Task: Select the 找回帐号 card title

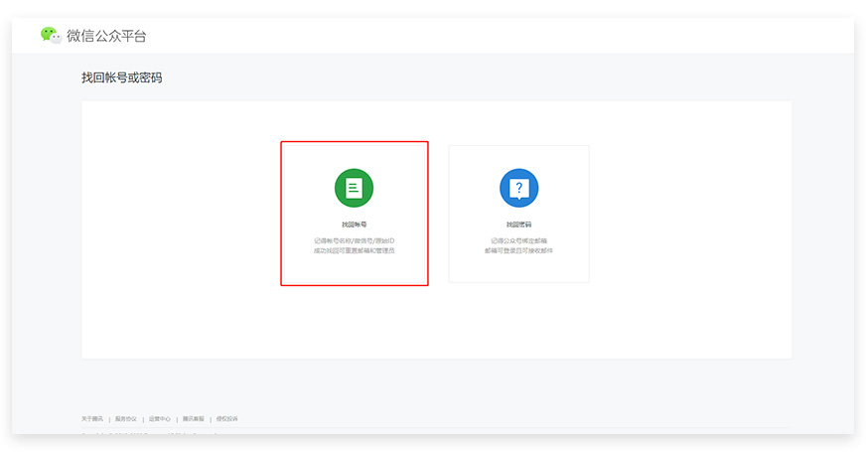Action: click(354, 225)
